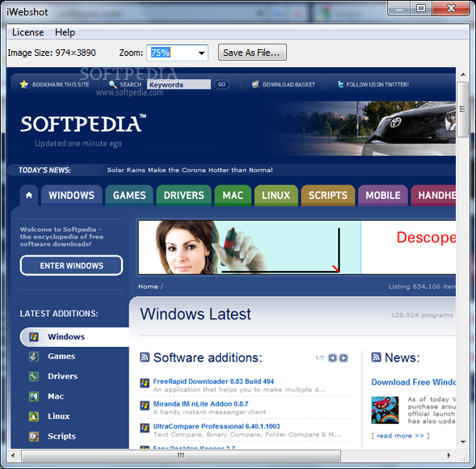Focus the Keywords search field
This screenshot has width=476, height=469.
pos(179,84)
